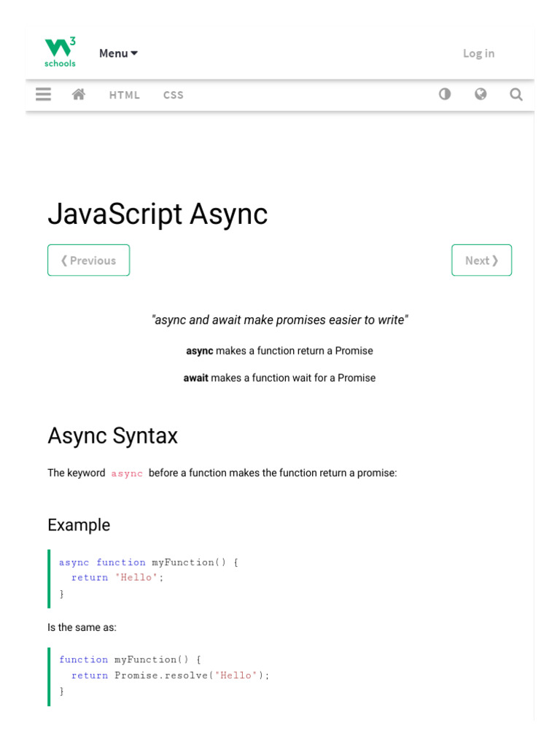Click the Next button
560x747 pixels.
click(481, 260)
